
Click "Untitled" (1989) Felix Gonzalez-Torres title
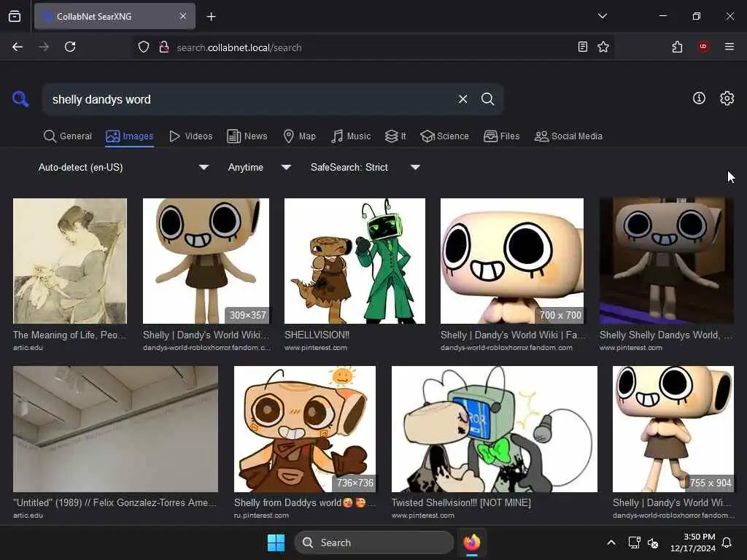pos(115,502)
